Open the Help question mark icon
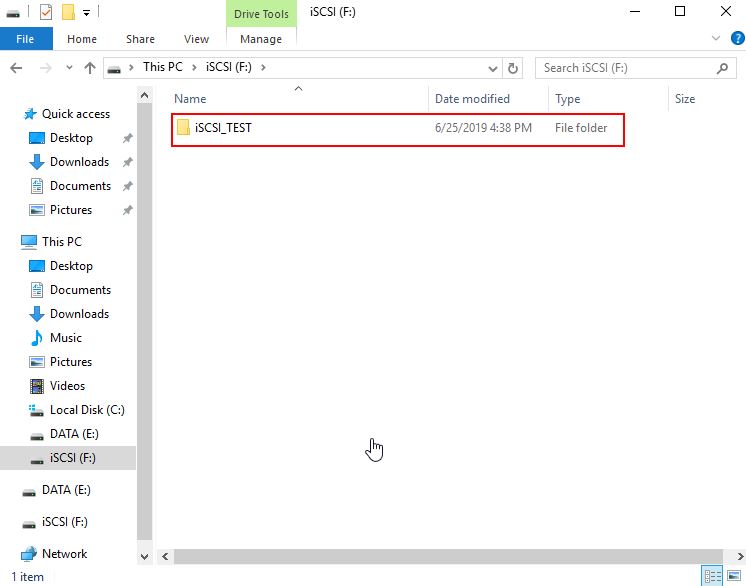This screenshot has width=746, height=586. (x=737, y=38)
